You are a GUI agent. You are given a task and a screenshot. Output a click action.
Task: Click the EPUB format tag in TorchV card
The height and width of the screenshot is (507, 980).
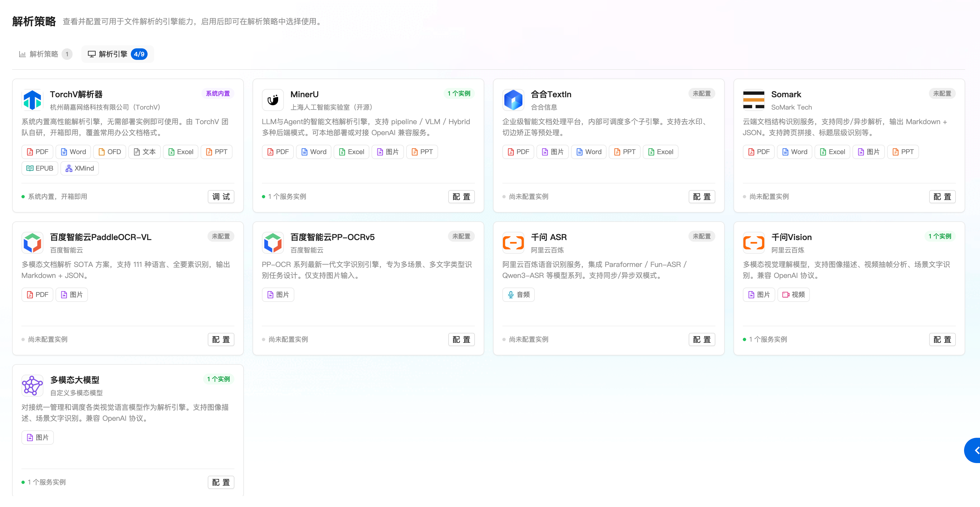click(40, 168)
